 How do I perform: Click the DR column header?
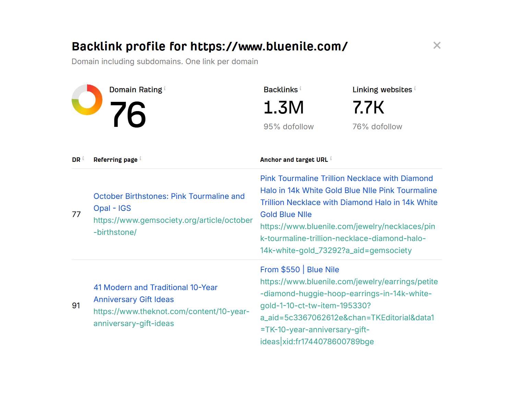76,160
